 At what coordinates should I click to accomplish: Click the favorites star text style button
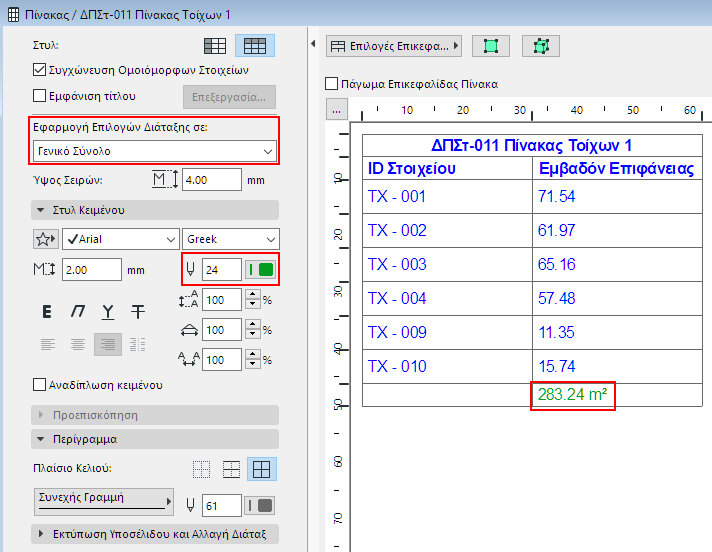point(45,239)
